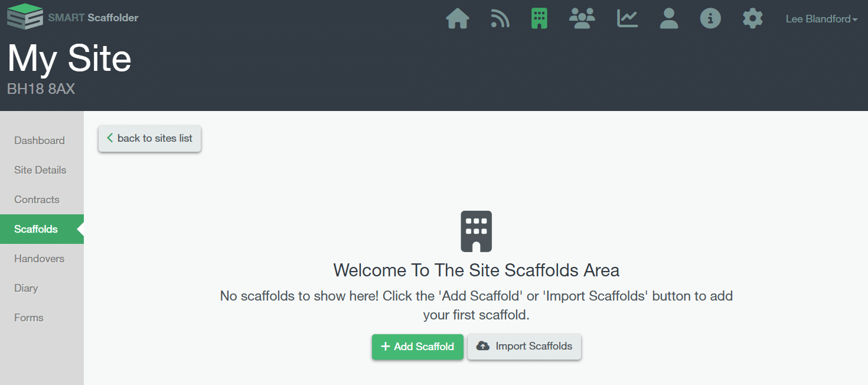Open the info circle icon
The height and width of the screenshot is (385, 868).
tap(710, 19)
